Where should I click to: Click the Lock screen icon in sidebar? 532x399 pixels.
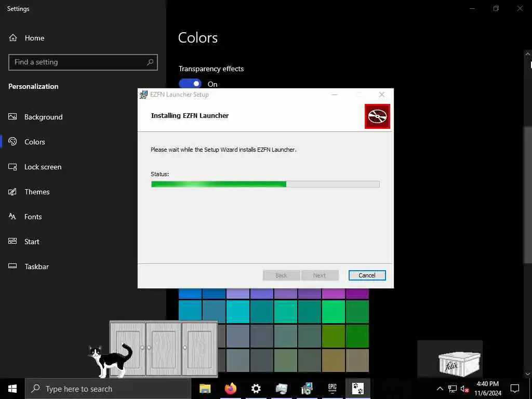click(x=12, y=167)
